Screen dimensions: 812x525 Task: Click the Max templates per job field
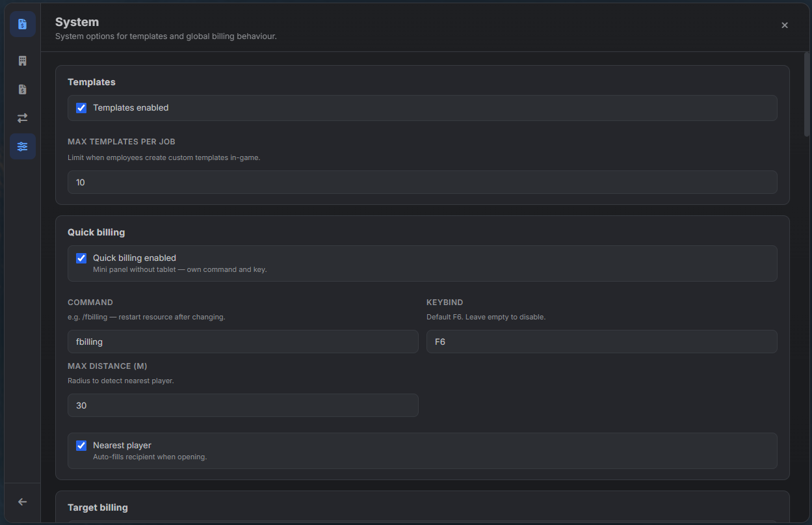pos(423,182)
